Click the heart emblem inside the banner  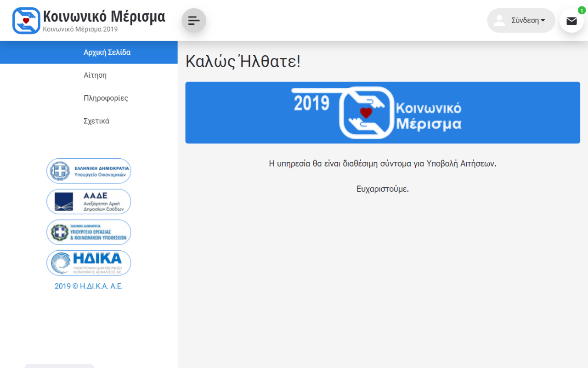(366, 113)
